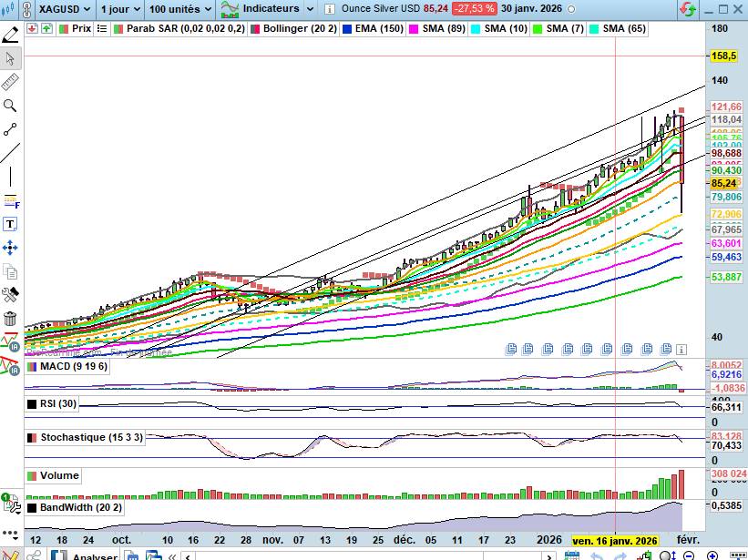748x560 pixels.
Task: Open the 1 jour timeframe dropdown
Action: coord(120,8)
